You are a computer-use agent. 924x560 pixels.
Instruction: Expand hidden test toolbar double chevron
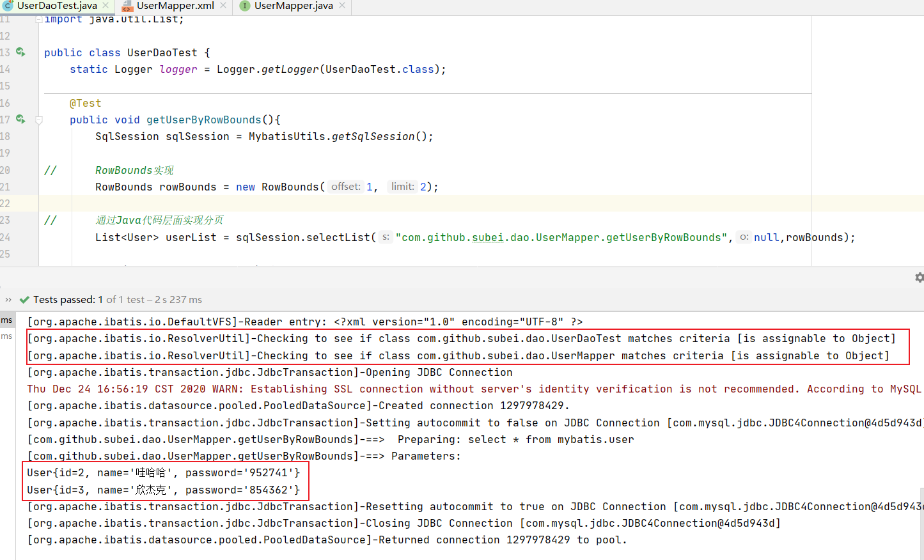coord(8,300)
